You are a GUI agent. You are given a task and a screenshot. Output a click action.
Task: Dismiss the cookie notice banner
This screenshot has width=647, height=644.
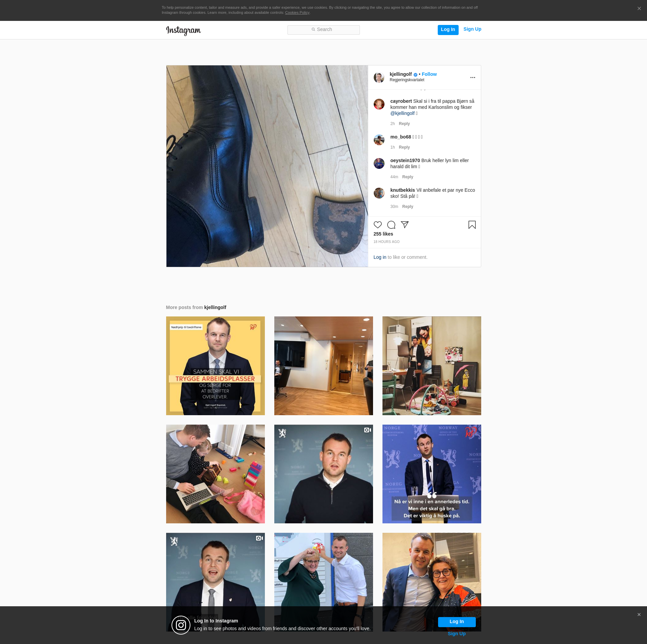639,8
